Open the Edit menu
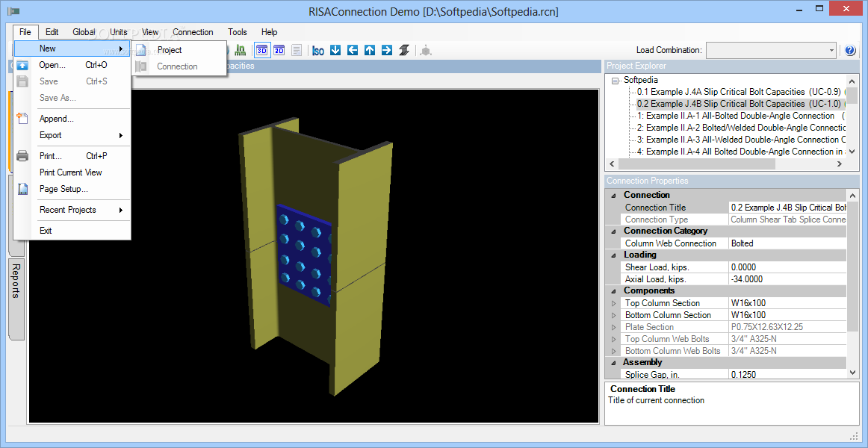 pyautogui.click(x=52, y=32)
